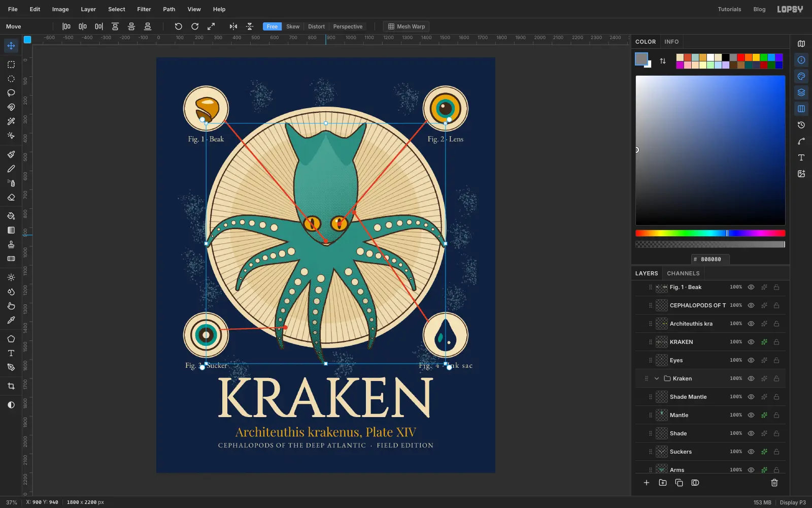Open the Filter menu
The height and width of the screenshot is (508, 812).
[144, 9]
